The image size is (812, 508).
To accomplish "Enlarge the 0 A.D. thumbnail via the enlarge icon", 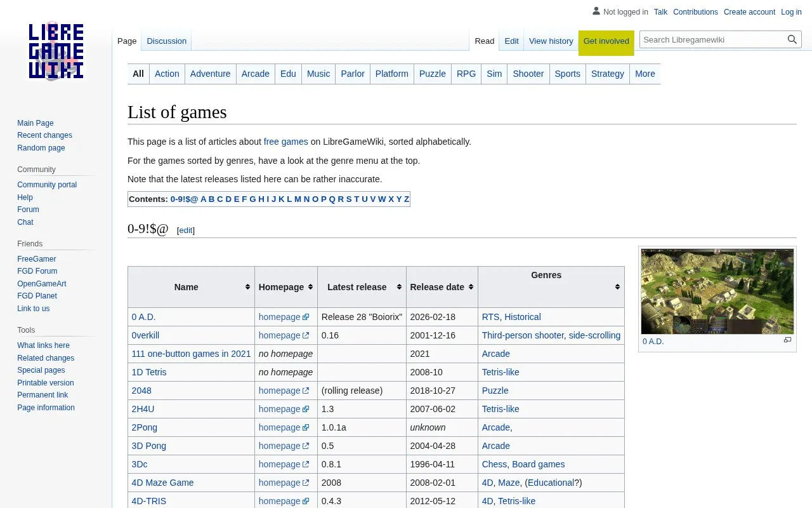I will [x=787, y=340].
